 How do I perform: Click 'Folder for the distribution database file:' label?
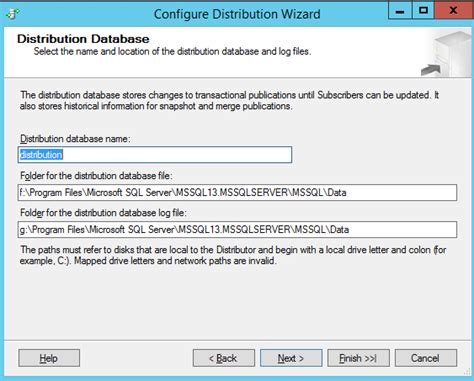(x=96, y=176)
